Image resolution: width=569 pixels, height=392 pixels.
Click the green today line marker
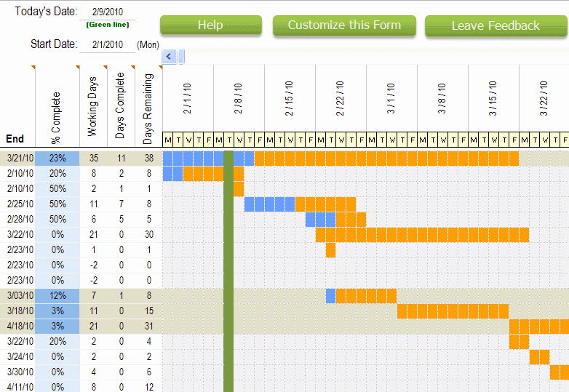[x=228, y=271]
